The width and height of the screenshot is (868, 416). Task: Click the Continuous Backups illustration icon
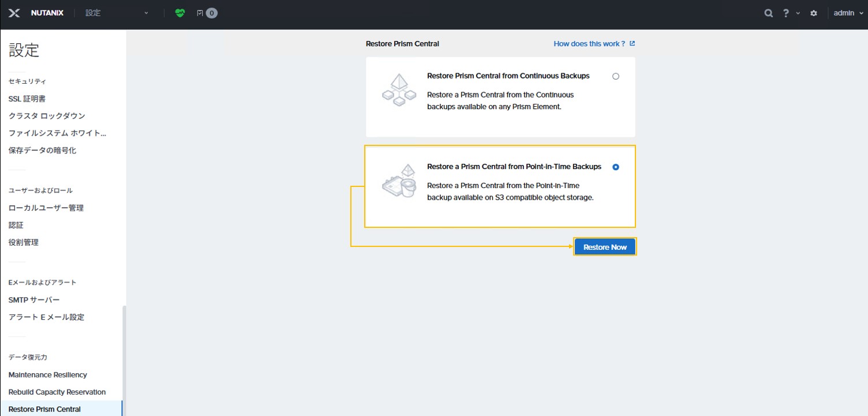tap(399, 90)
